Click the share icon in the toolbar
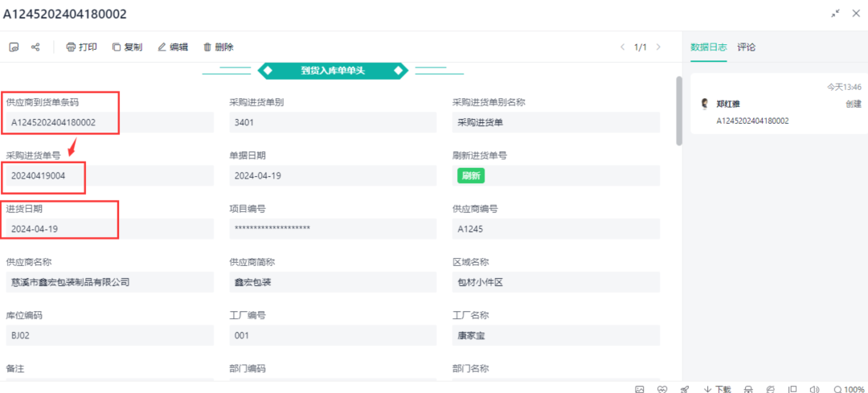868x393 pixels. click(35, 47)
